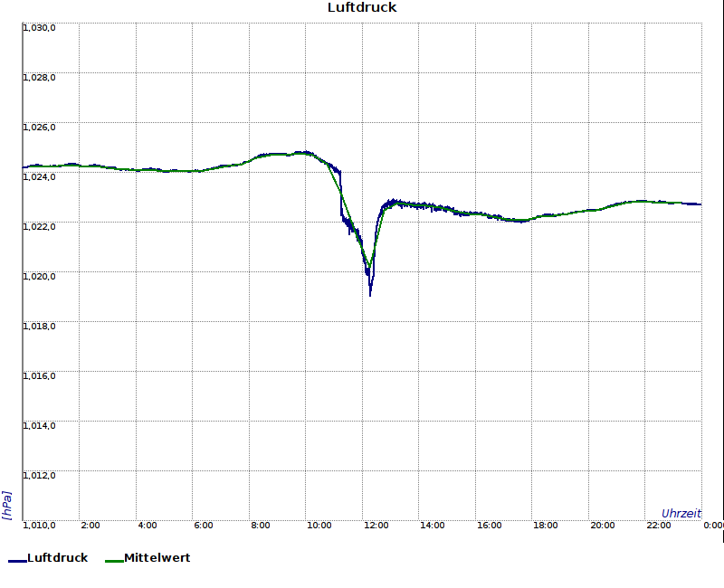Click the 1,012,0 y-axis value

pyautogui.click(x=39, y=476)
